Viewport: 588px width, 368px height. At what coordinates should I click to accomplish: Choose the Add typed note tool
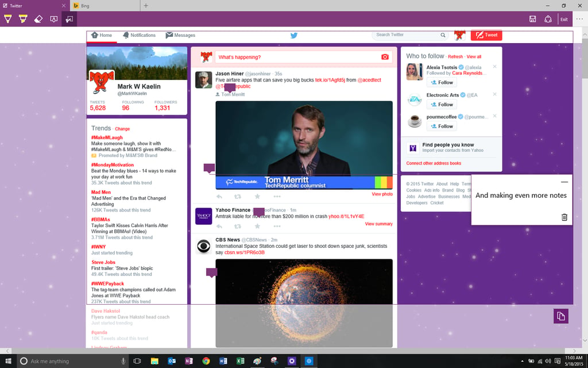point(53,19)
